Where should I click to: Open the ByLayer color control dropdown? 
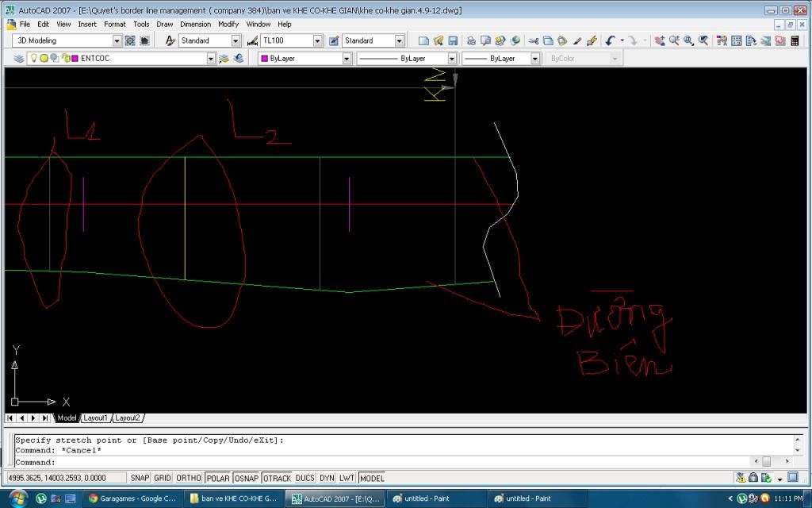[x=347, y=59]
